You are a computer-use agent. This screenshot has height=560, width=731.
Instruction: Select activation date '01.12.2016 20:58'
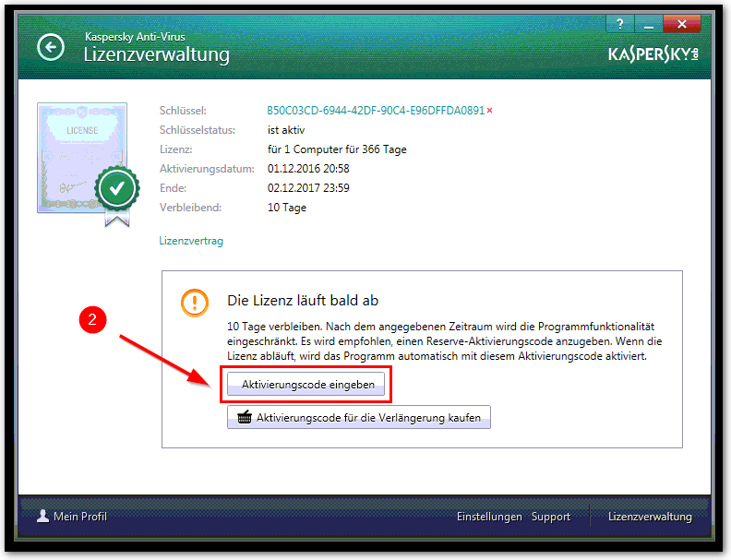click(x=308, y=169)
